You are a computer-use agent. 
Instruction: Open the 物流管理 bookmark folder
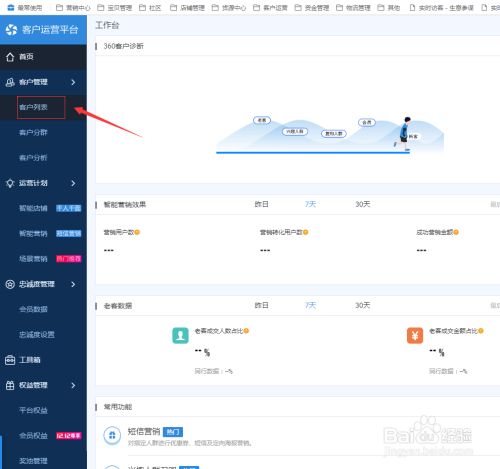[x=353, y=7]
